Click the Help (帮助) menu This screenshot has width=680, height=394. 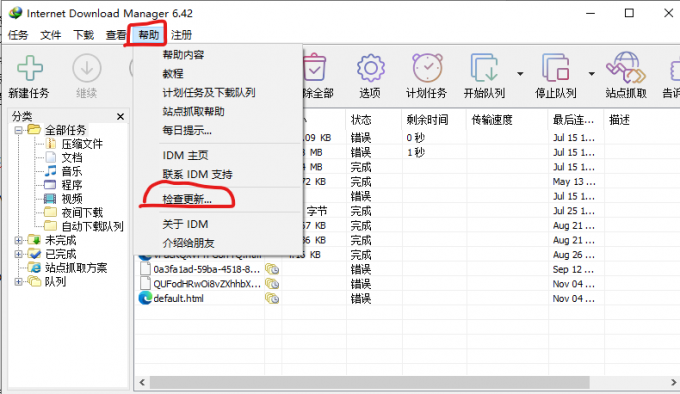(x=148, y=35)
